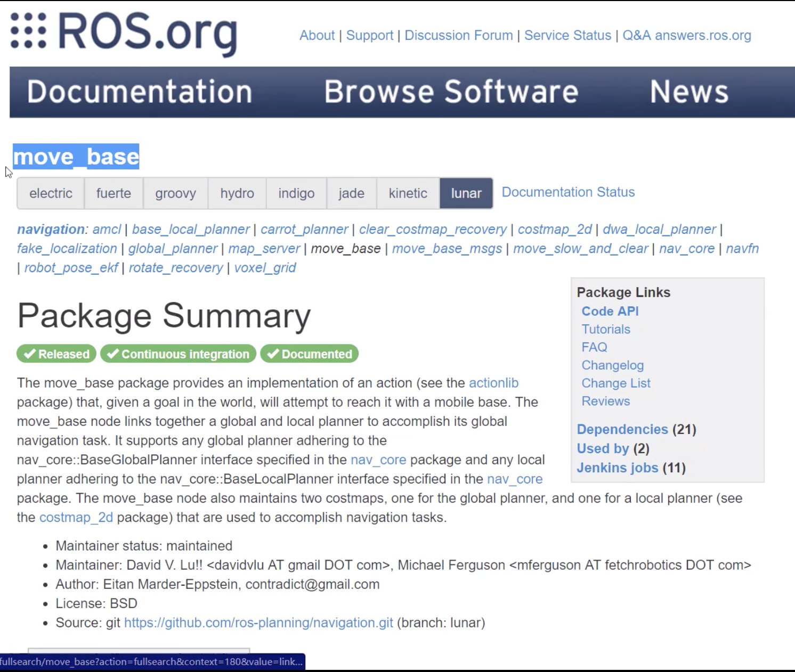Click 'Maintainer status: maintained' text
This screenshot has height=672, width=795.
click(x=144, y=546)
